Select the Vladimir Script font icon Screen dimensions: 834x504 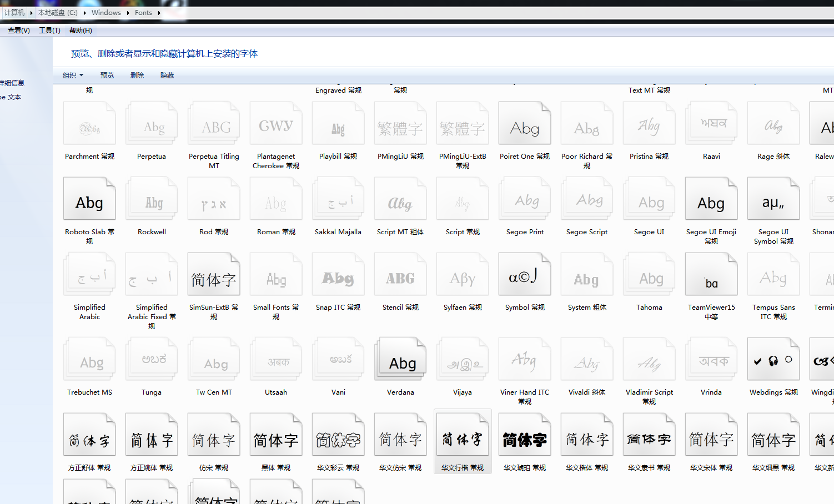[649, 359]
